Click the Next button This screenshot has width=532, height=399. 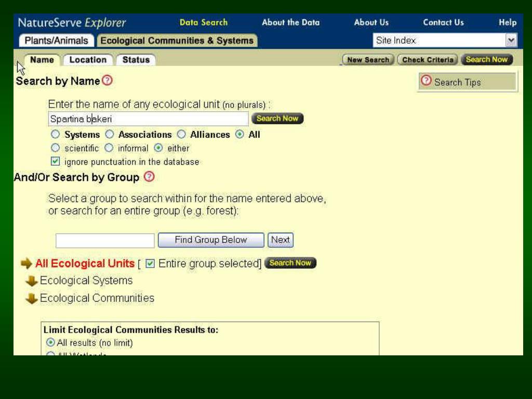tap(280, 240)
